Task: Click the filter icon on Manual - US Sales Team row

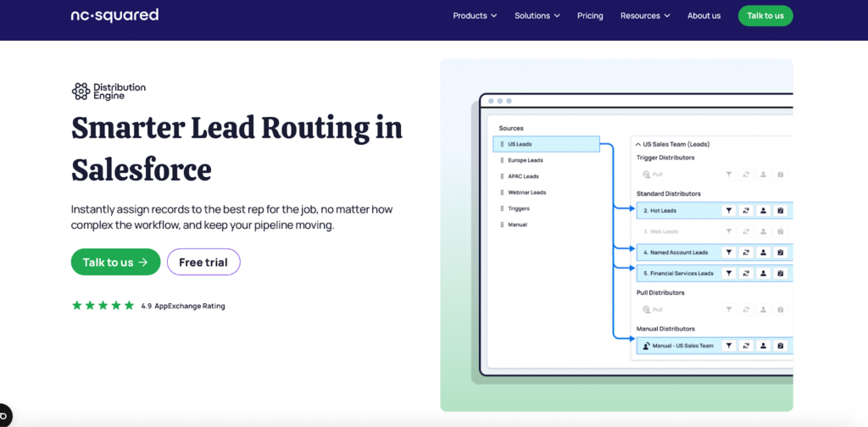Action: (x=728, y=346)
